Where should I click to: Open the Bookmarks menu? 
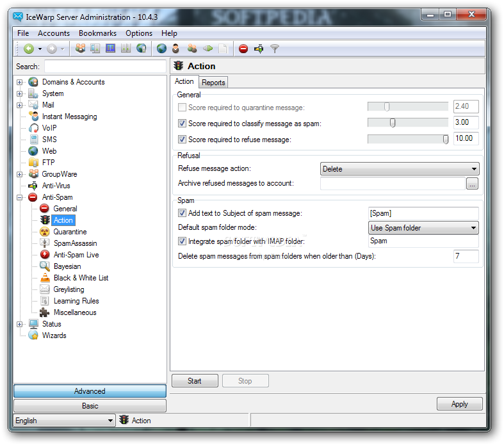coord(98,33)
